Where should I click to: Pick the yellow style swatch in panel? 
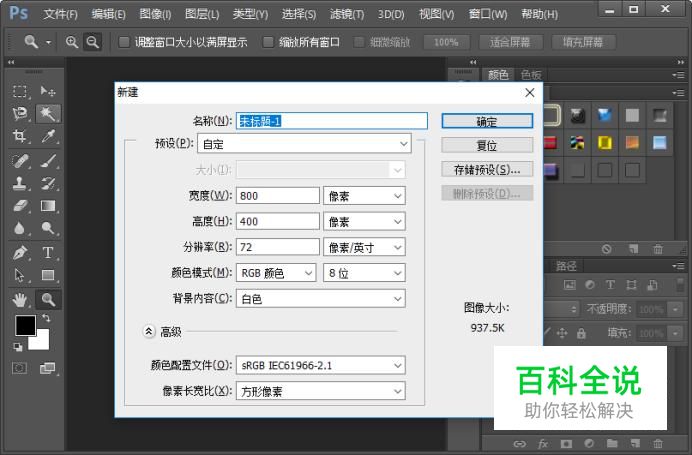605,143
